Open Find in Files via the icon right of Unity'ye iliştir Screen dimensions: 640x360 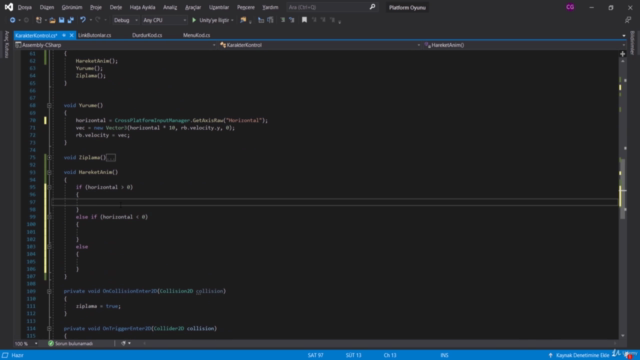coord(243,20)
